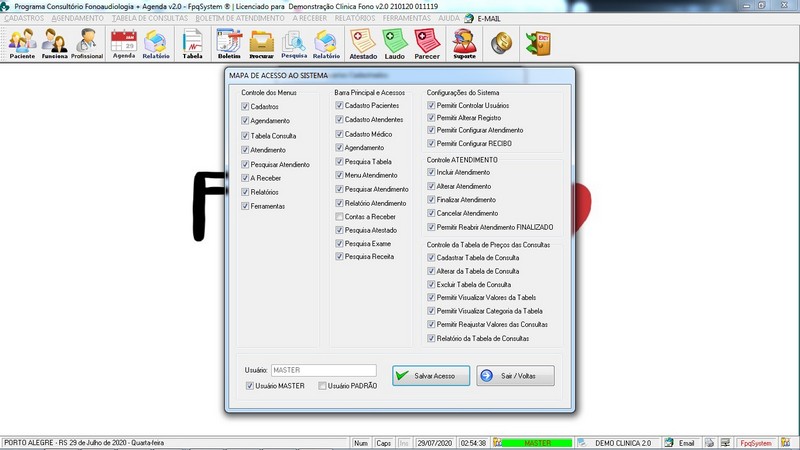Open the RELATÓRIOS menu
Image resolution: width=800 pixels, height=450 pixels.
(355, 18)
